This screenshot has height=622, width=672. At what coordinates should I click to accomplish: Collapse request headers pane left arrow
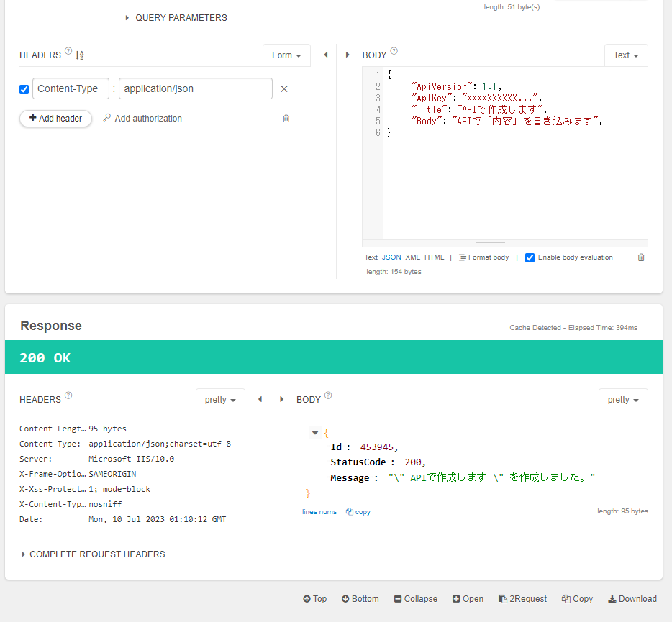coord(326,55)
